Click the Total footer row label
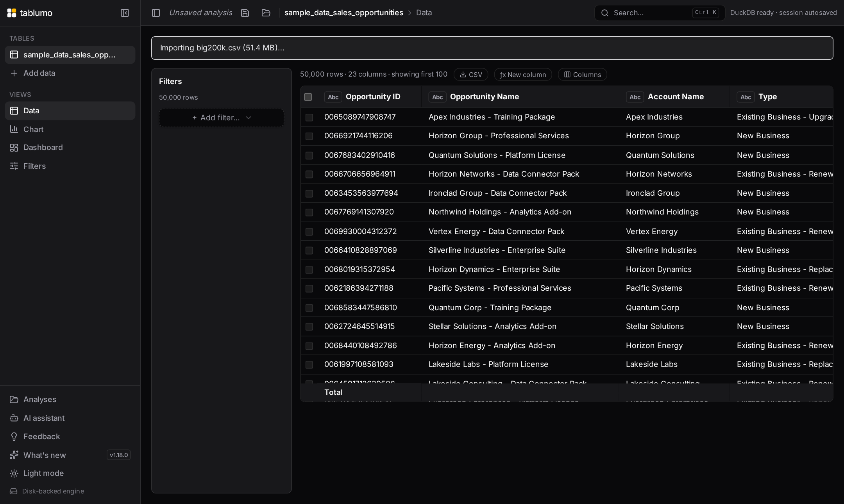This screenshot has height=504, width=844. tap(333, 392)
